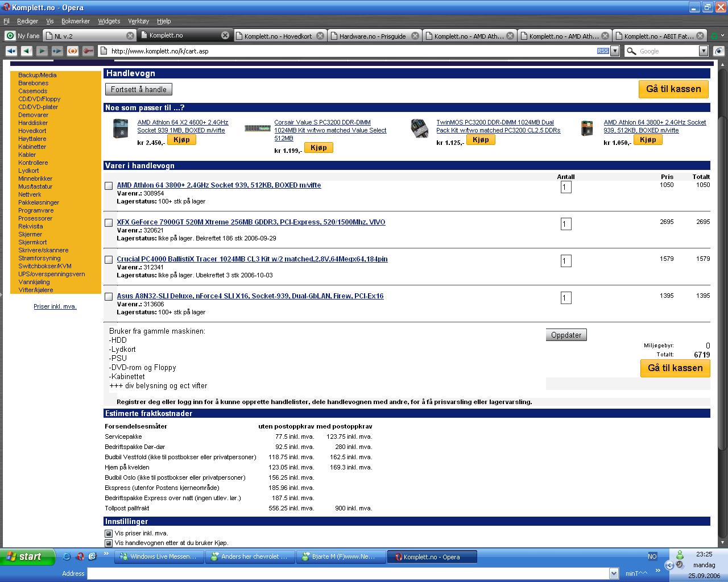Toggle Vis handlevognen etter Kjøp setting
728x582 pixels.
(109, 543)
